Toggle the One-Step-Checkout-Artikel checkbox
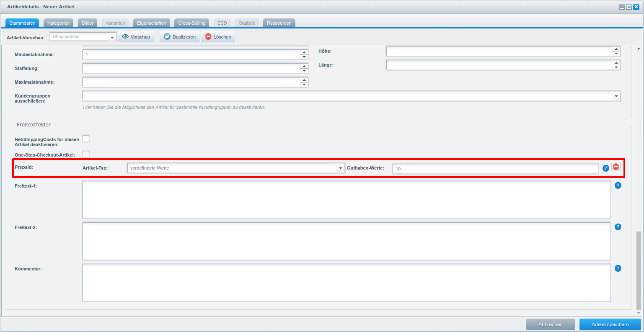This screenshot has height=332, width=644. coord(86,154)
